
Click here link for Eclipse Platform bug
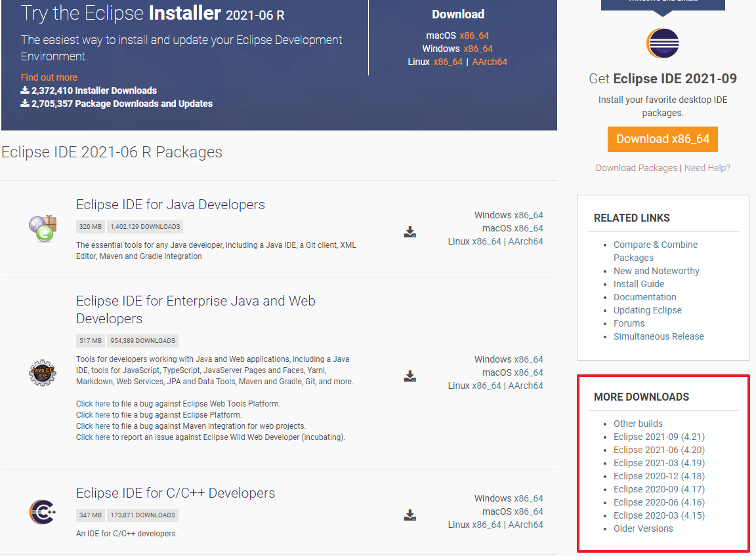click(x=102, y=415)
